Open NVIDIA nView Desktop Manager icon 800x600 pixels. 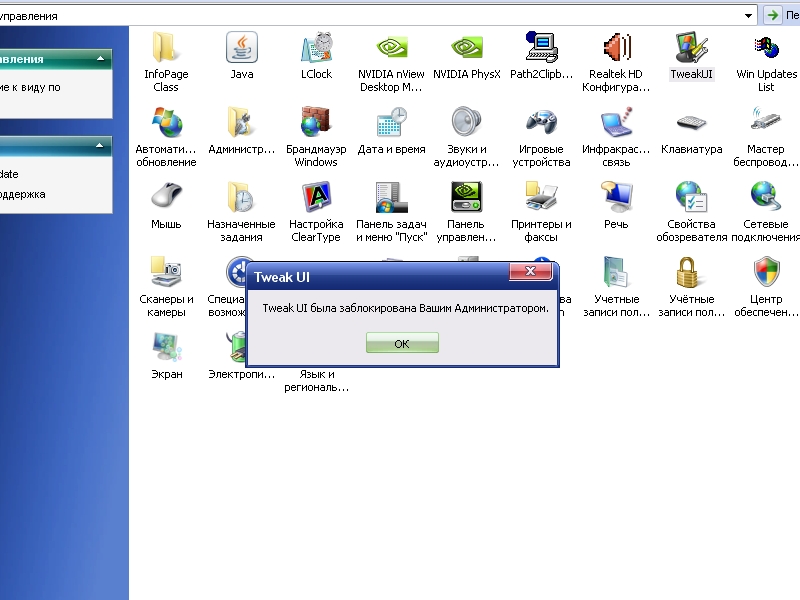391,47
